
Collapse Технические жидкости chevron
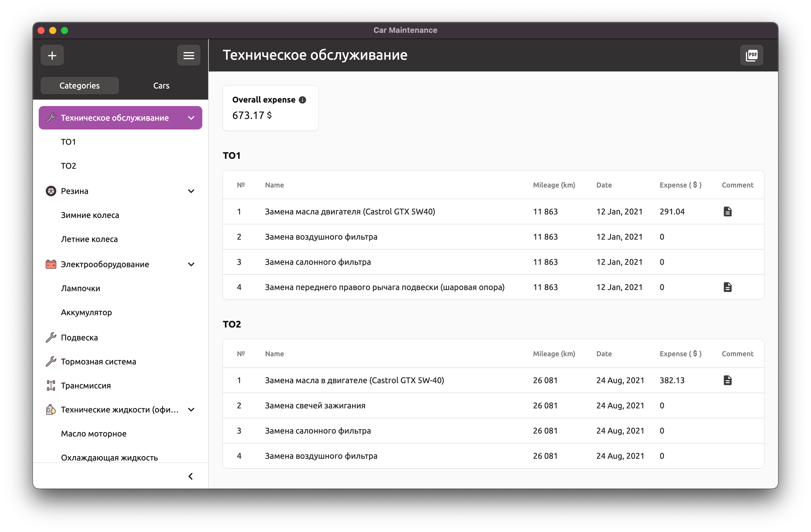point(191,410)
